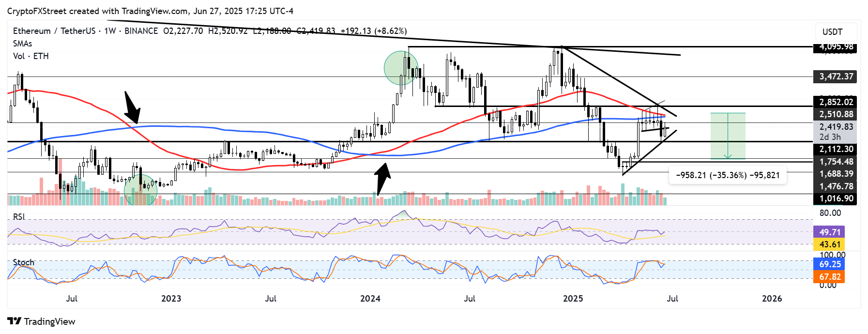Click the red SMA line's 2,510.88 label

tap(836, 114)
